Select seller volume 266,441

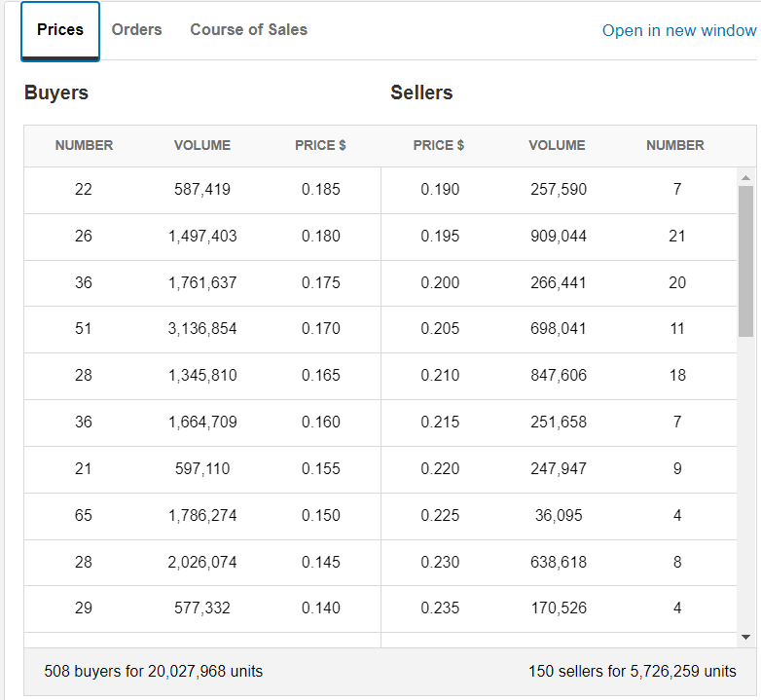pos(559,282)
